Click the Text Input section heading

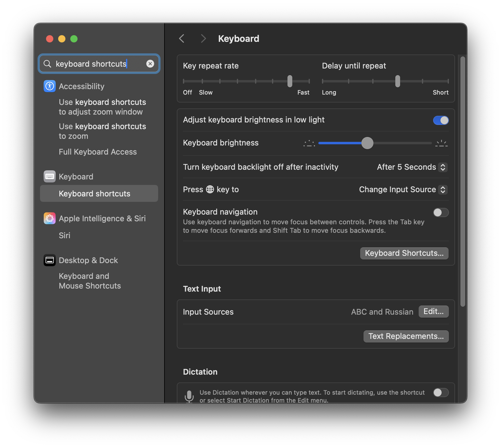202,289
